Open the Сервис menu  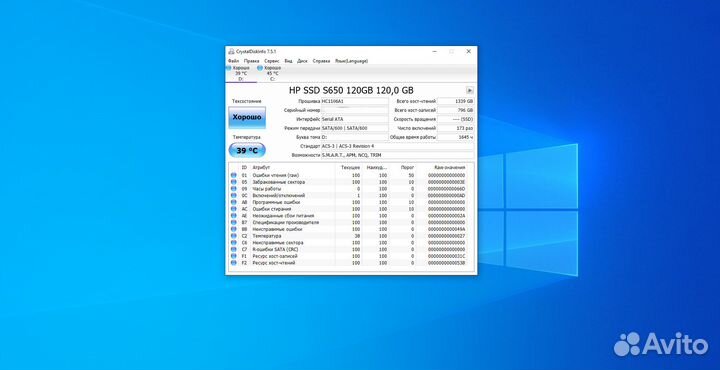(x=271, y=61)
